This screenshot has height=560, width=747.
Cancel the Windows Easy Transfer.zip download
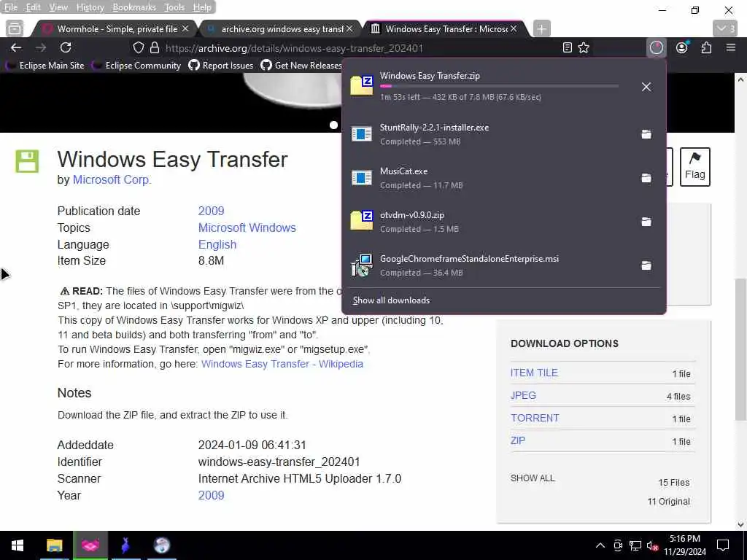[646, 87]
